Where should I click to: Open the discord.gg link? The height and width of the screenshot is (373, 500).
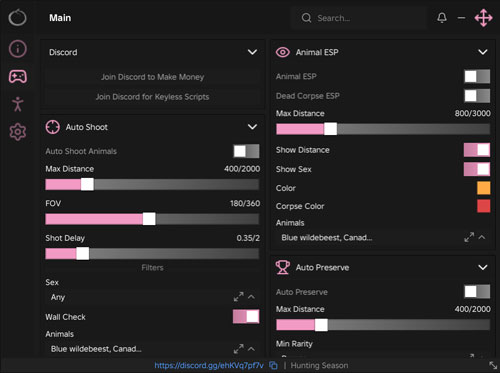(x=209, y=366)
